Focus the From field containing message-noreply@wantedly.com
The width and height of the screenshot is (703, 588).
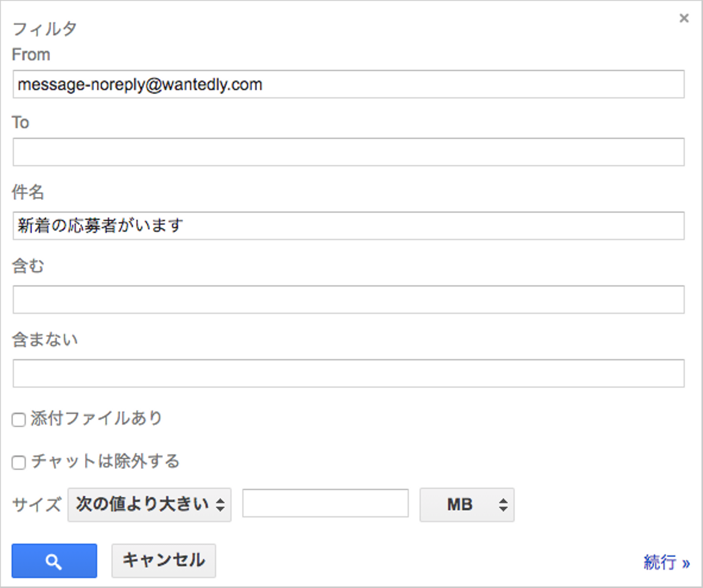pyautogui.click(x=349, y=84)
